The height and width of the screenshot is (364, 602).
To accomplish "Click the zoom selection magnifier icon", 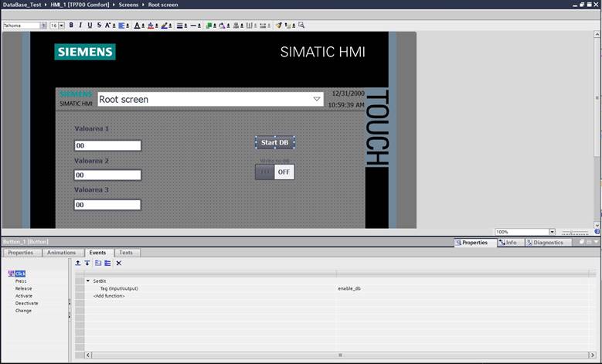I will (301, 26).
